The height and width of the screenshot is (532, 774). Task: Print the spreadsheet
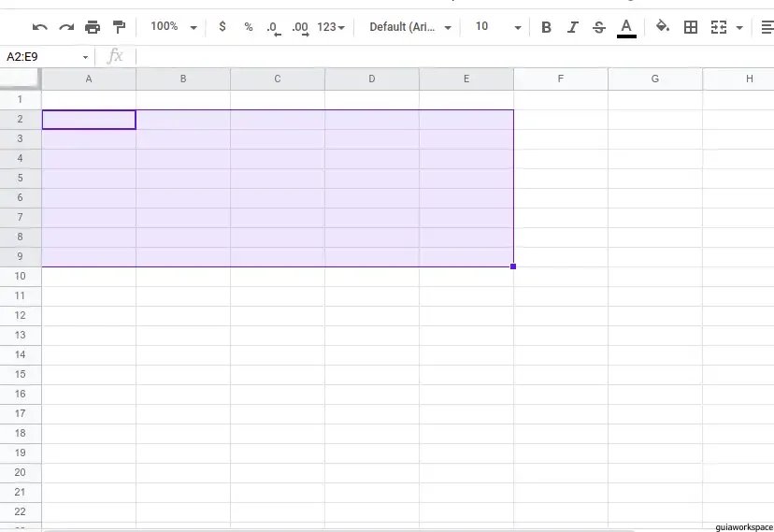[x=93, y=27]
